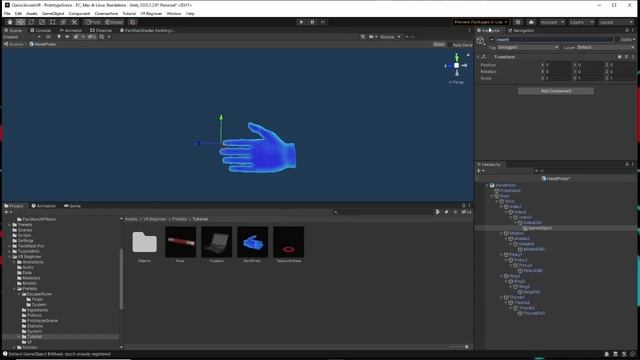640x360 pixels.
Task: Click the Hierarchy create plus button
Action: click(479, 171)
